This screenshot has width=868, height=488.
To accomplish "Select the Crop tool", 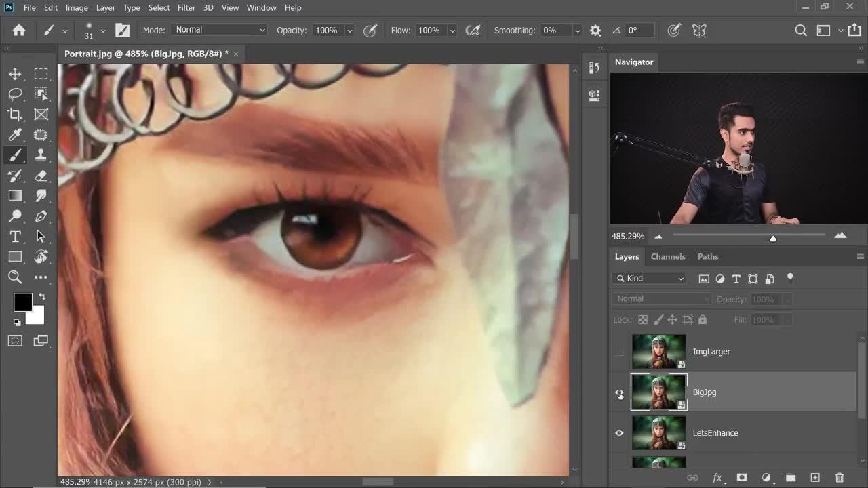I will [15, 115].
